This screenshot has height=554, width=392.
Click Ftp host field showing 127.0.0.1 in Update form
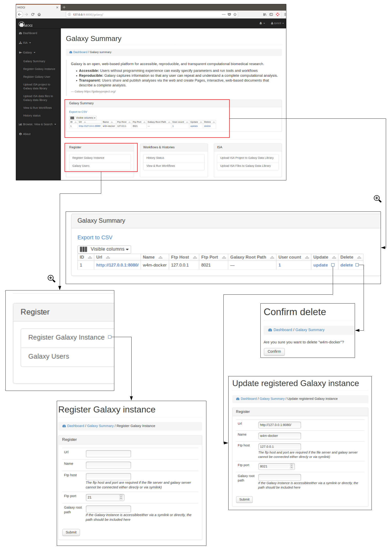(279, 447)
